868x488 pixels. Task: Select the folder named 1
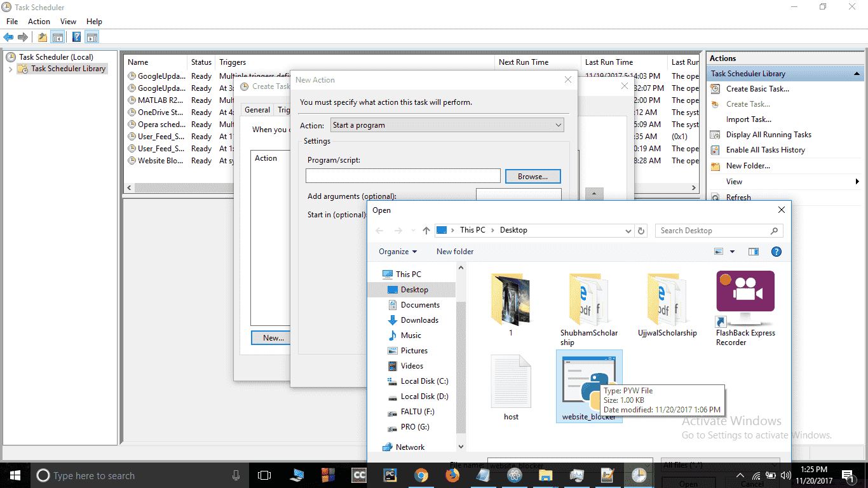coord(510,304)
